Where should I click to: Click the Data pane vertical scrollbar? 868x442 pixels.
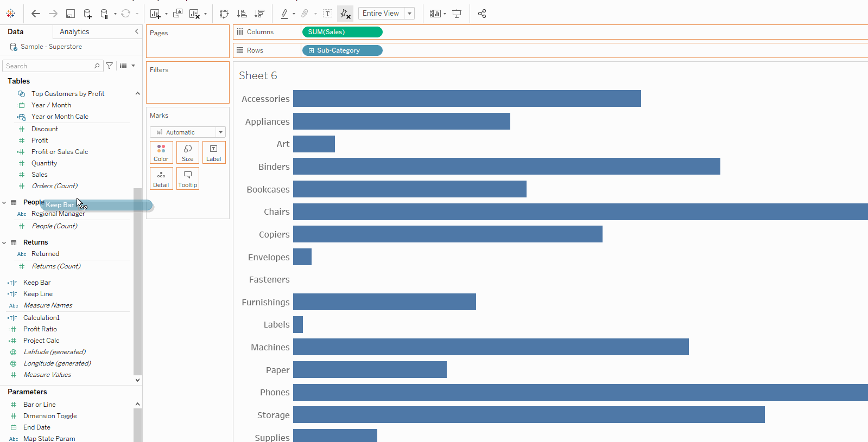(137, 281)
